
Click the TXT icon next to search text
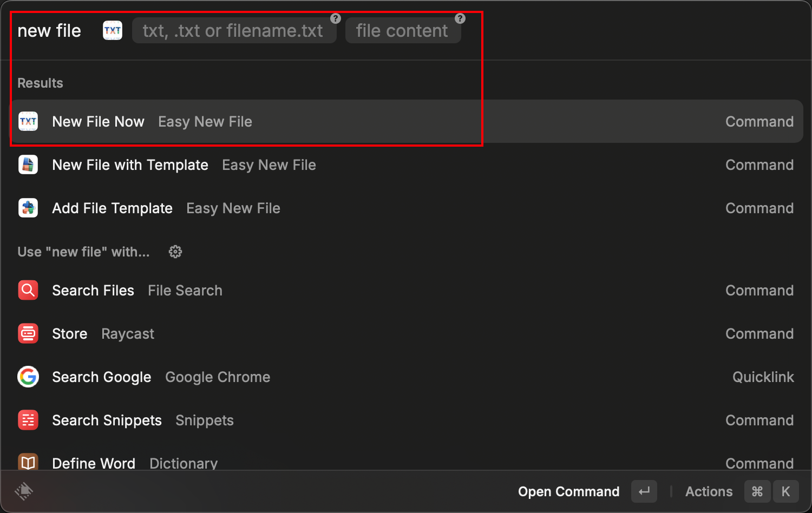(x=113, y=30)
